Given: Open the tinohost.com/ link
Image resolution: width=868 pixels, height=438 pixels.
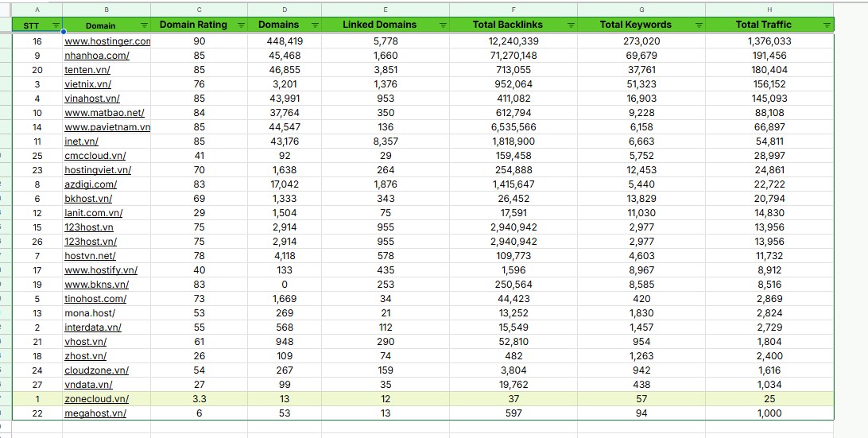Looking at the screenshot, I should click(95, 299).
